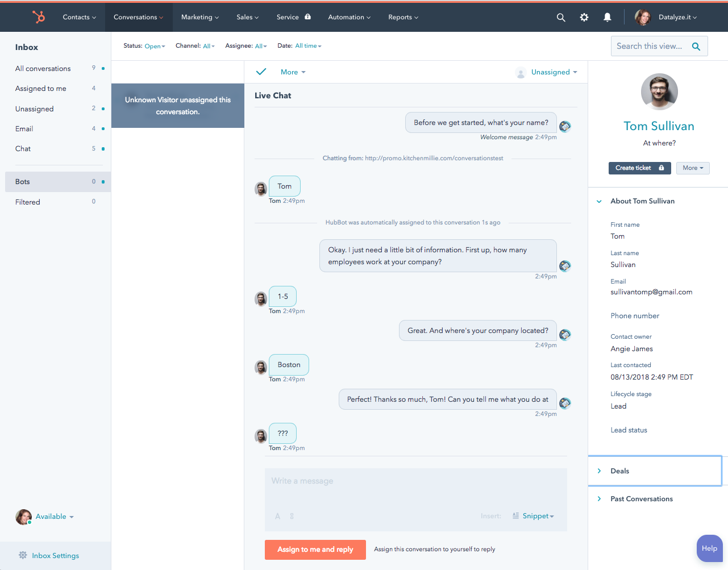Screen dimensions: 728x570
Task: Click the Search this view field
Action: tap(650, 46)
